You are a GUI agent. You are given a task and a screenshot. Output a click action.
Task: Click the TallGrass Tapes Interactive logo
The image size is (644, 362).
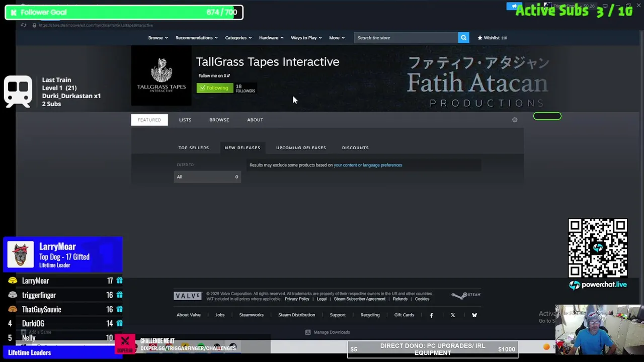pos(162,75)
